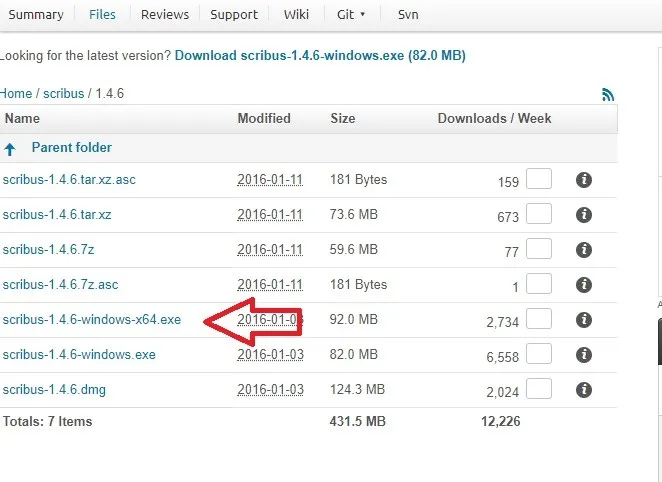The width and height of the screenshot is (662, 482).
Task: Open info for scribus-1.4.6-windows-x64.exe
Action: [583, 320]
